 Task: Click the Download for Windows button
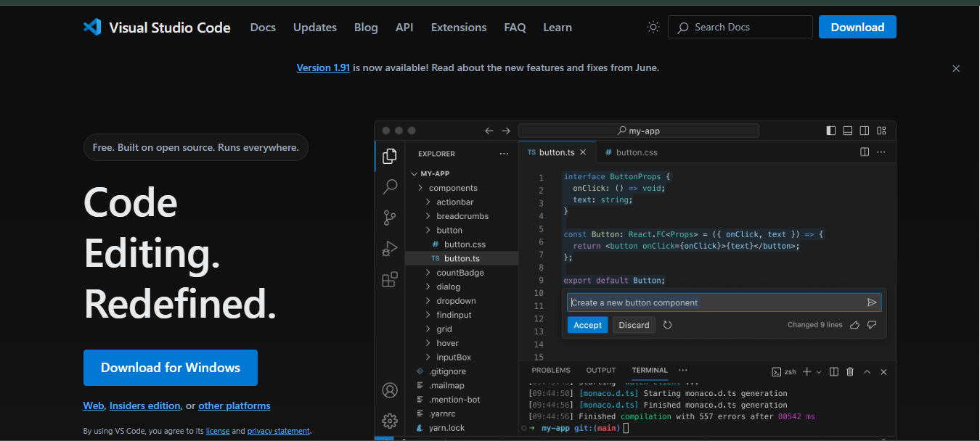[171, 368]
